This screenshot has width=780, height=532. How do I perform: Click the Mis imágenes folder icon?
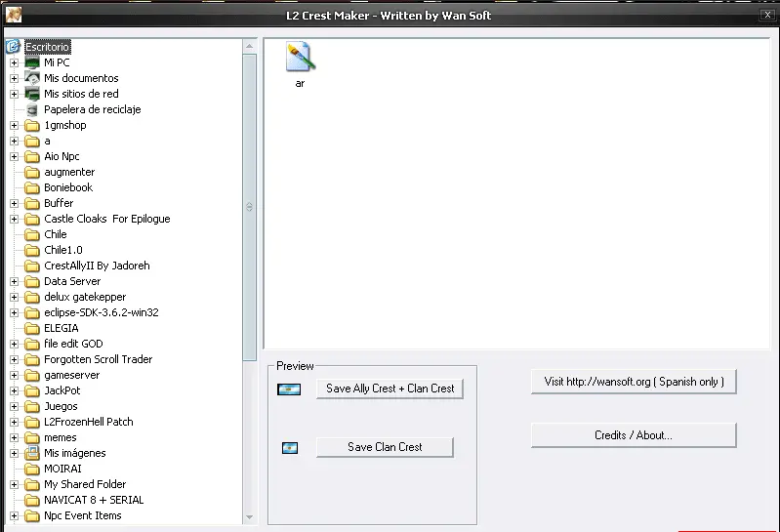point(32,453)
